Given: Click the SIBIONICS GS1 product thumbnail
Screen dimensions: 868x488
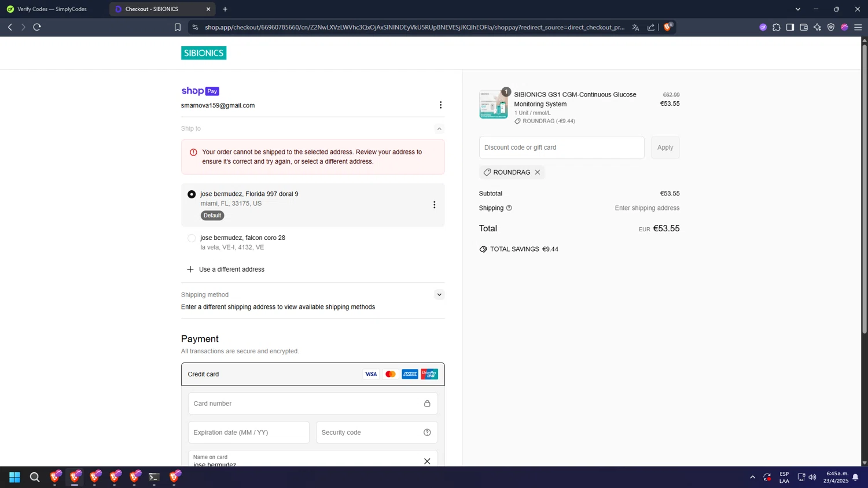Looking at the screenshot, I should pyautogui.click(x=494, y=104).
